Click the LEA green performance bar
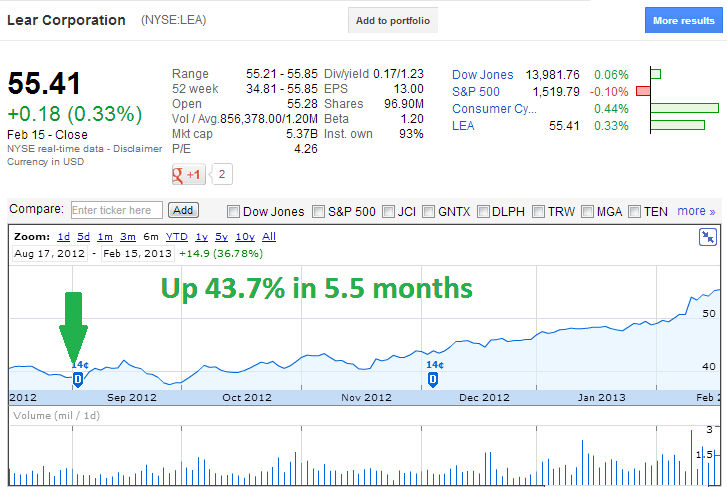This screenshot has width=727, height=487. pos(677,125)
